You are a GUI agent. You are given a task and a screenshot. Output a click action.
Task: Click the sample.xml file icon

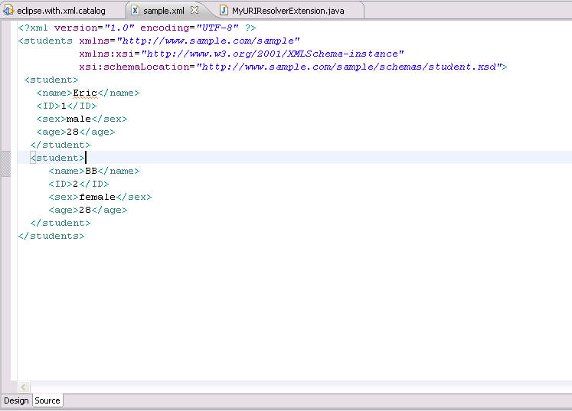pos(135,11)
